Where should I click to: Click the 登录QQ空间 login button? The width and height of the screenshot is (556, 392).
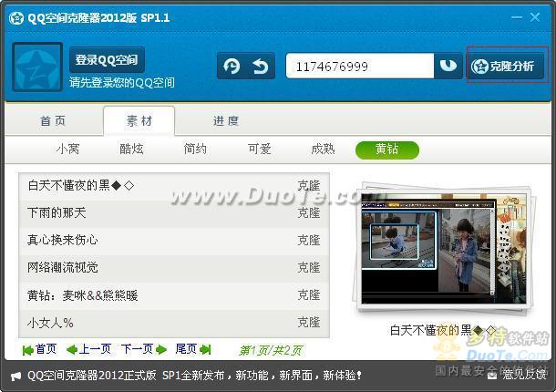point(107,59)
